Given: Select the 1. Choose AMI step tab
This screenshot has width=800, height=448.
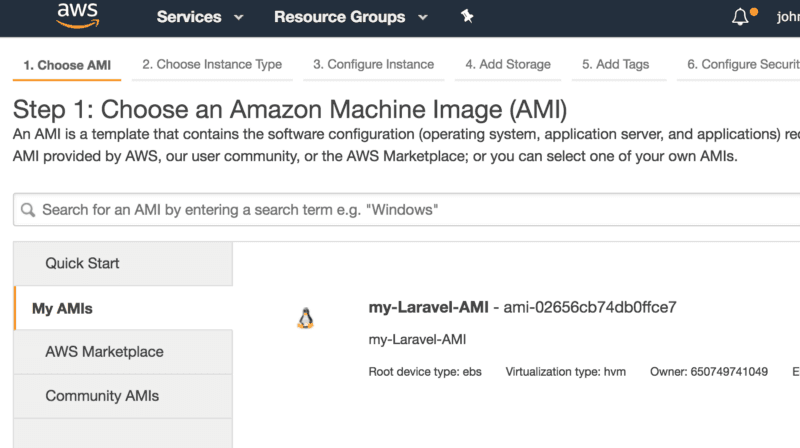Looking at the screenshot, I should 67,65.
